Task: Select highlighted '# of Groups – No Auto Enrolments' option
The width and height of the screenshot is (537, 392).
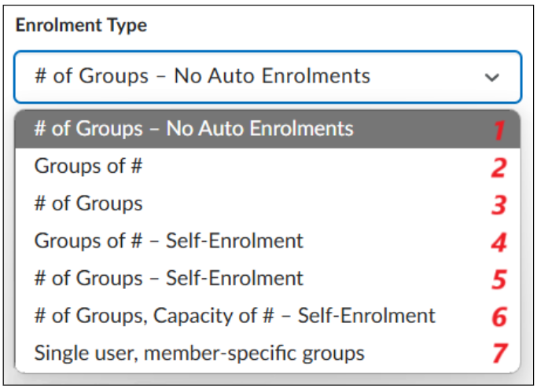Action: 268,129
